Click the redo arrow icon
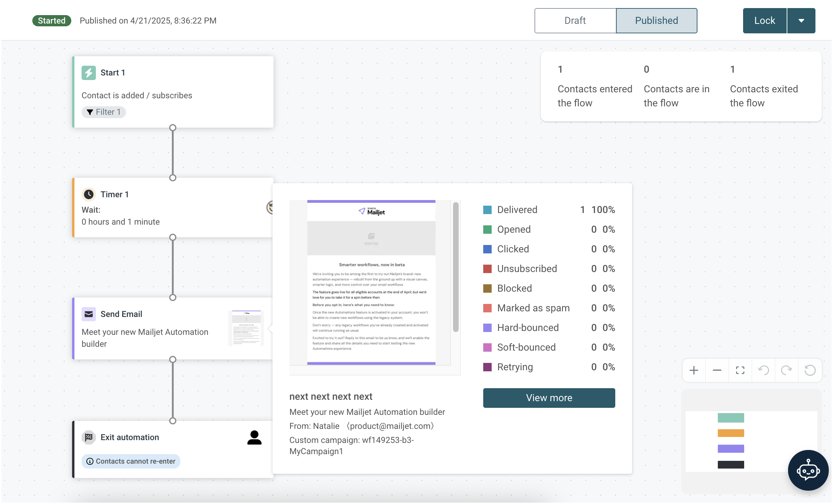833x504 pixels. coord(786,370)
